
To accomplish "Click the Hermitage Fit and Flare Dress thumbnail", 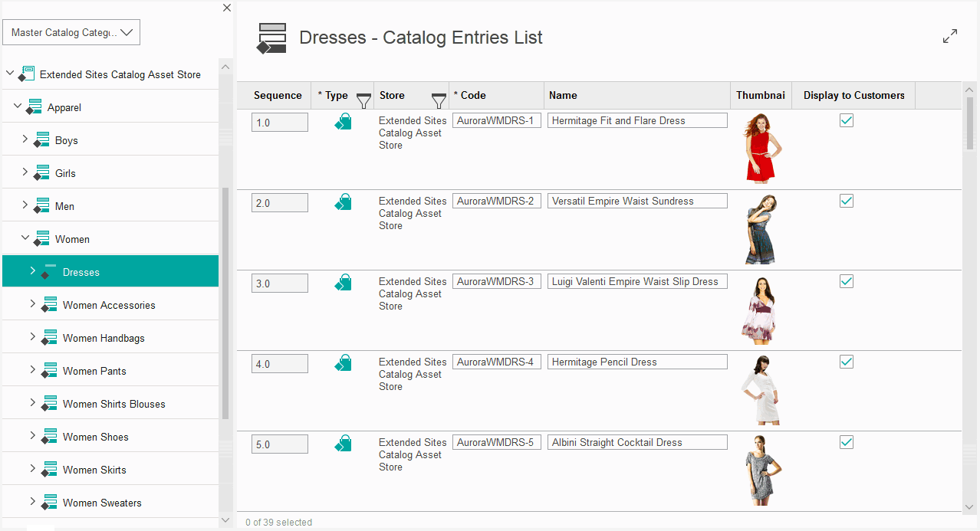I will point(762,149).
